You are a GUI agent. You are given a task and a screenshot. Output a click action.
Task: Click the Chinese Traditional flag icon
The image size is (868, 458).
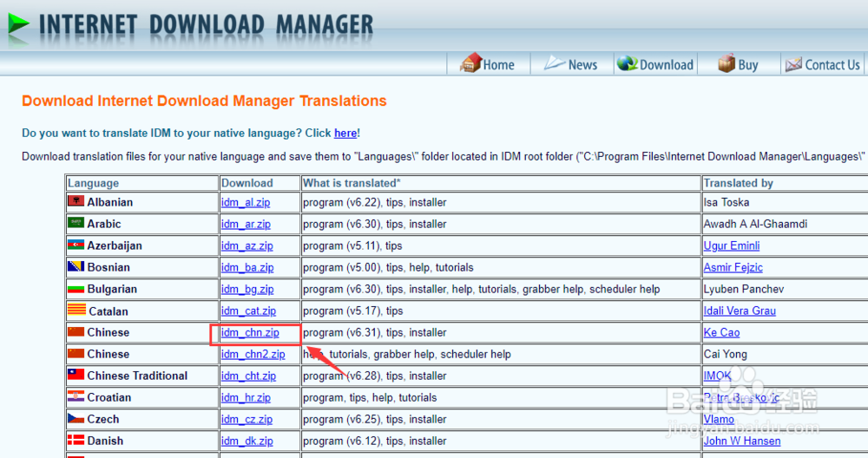tap(76, 375)
